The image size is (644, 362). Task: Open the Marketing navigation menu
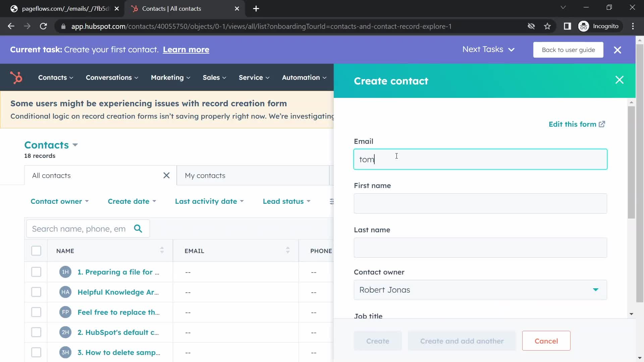[167, 77]
